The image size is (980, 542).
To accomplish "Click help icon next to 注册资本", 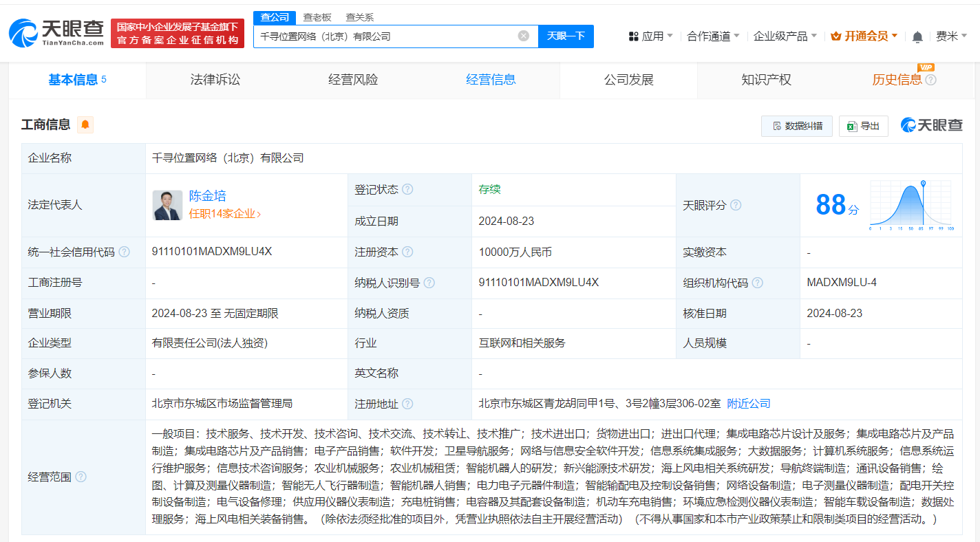I will [x=407, y=252].
